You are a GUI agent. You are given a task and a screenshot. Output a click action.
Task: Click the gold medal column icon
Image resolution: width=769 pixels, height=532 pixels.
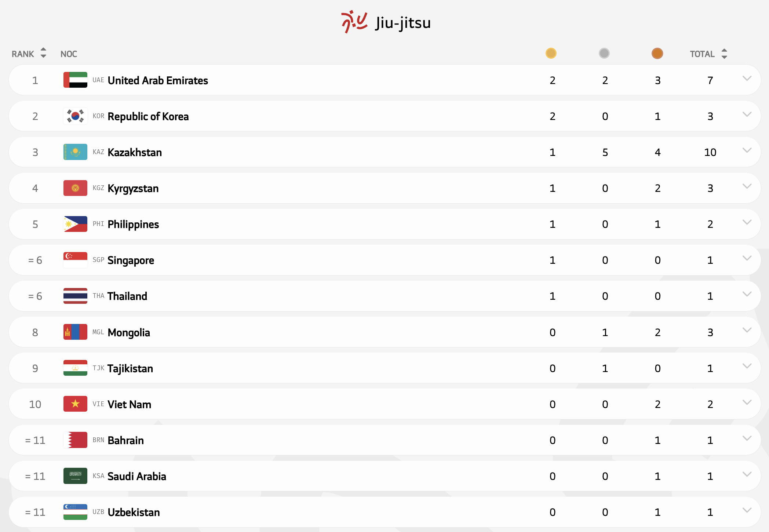point(551,54)
